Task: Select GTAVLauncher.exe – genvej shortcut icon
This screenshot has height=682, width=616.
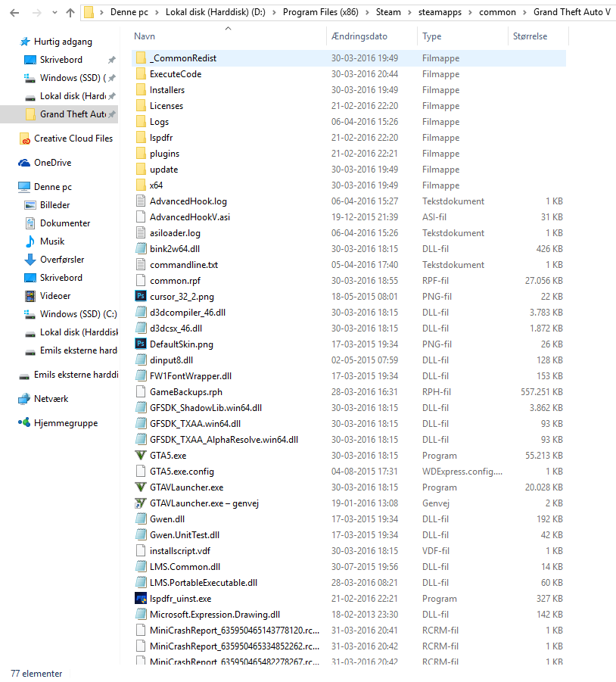Action: pyautogui.click(x=141, y=503)
